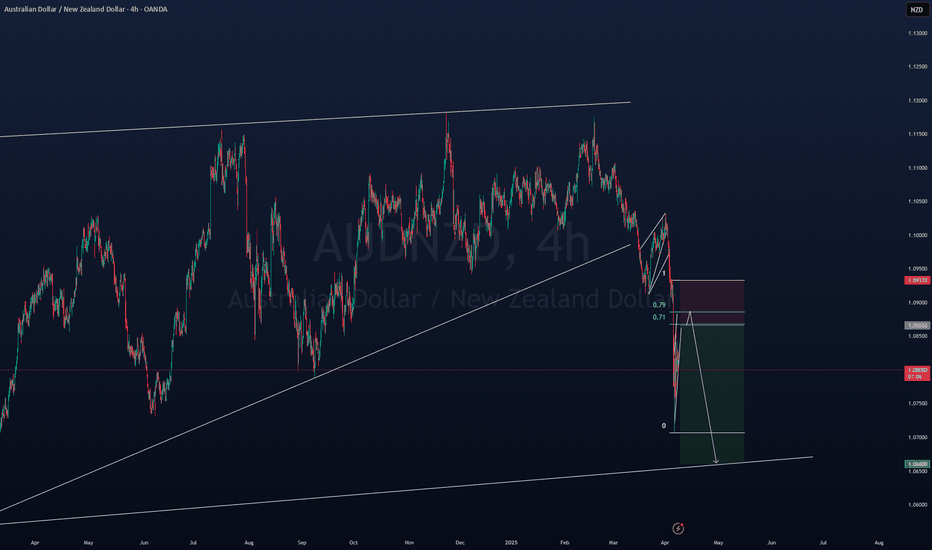Click the red current price tag with countdown

[917, 373]
